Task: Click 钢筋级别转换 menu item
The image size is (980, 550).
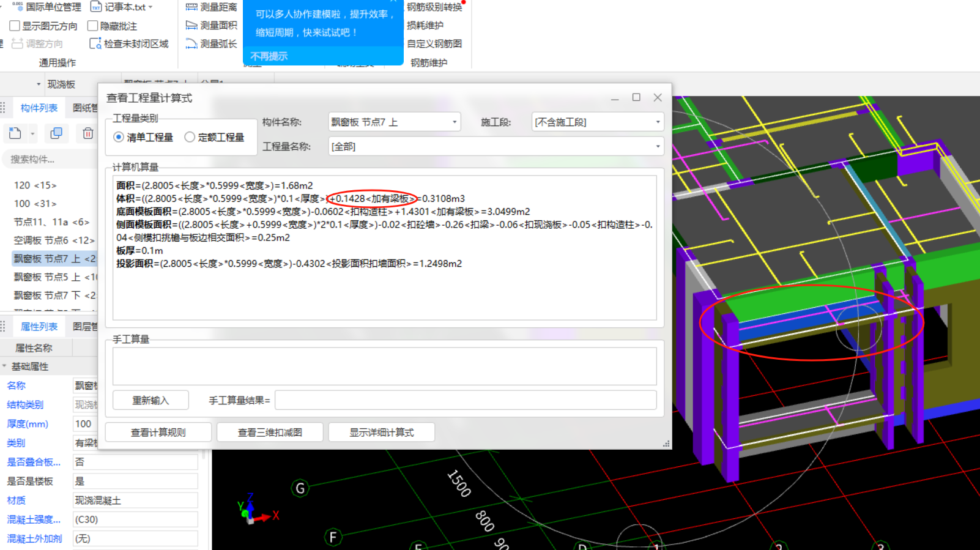Action: click(434, 7)
